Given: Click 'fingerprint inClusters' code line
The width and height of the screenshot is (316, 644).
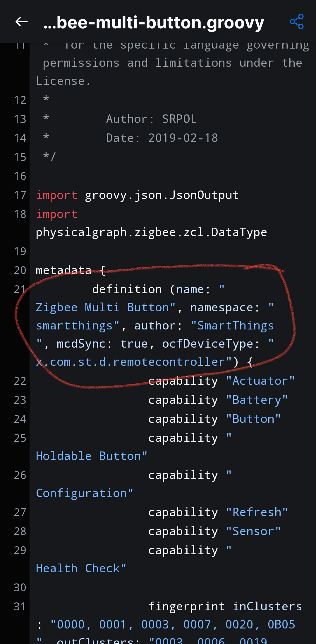Looking at the screenshot, I should (225, 607).
